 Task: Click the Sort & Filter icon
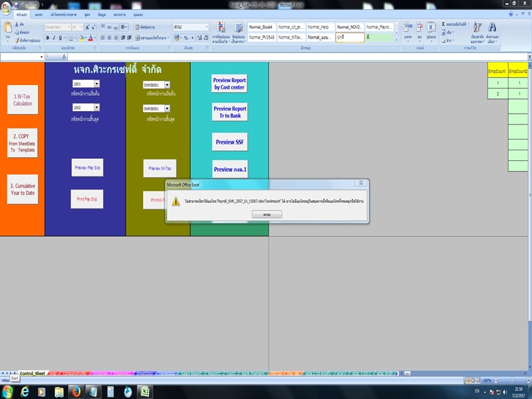tap(477, 28)
